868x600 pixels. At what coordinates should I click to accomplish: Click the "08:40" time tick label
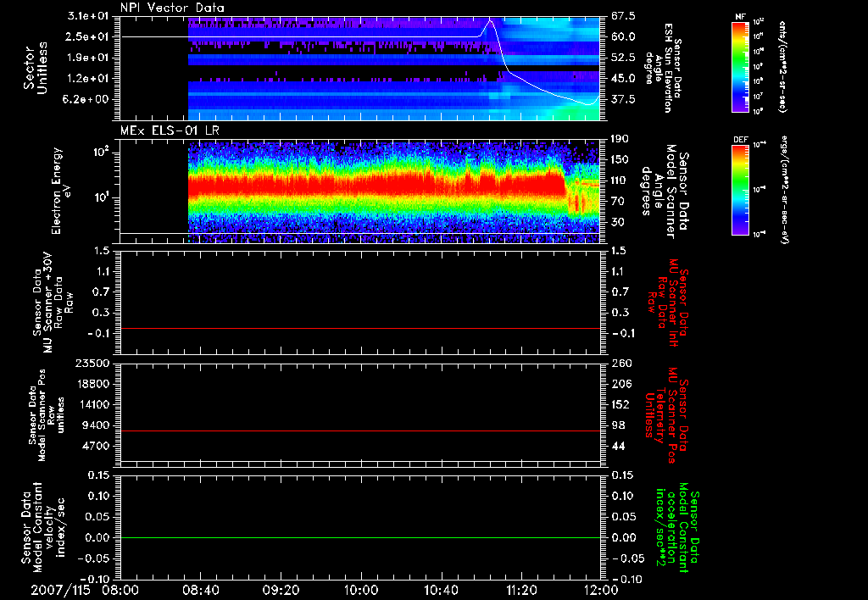(200, 590)
